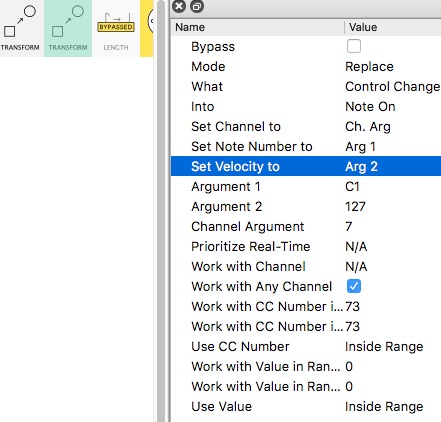Open the Into dropdown showing Note On
This screenshot has height=422, width=441.
(x=370, y=106)
